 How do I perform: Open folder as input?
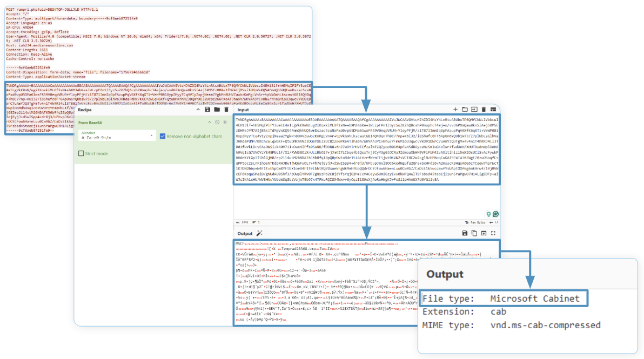coord(465,110)
